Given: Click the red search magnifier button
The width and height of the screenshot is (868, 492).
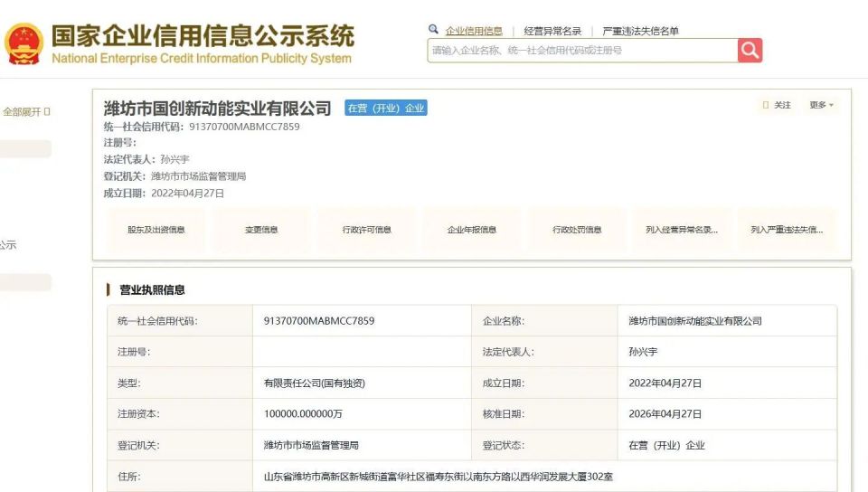Looking at the screenshot, I should coord(750,51).
